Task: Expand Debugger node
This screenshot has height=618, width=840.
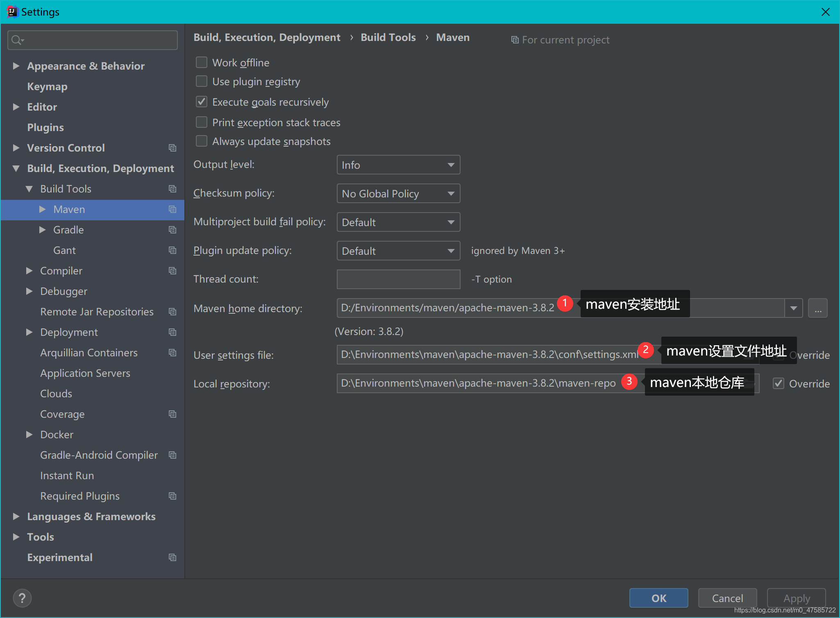Action: point(29,291)
